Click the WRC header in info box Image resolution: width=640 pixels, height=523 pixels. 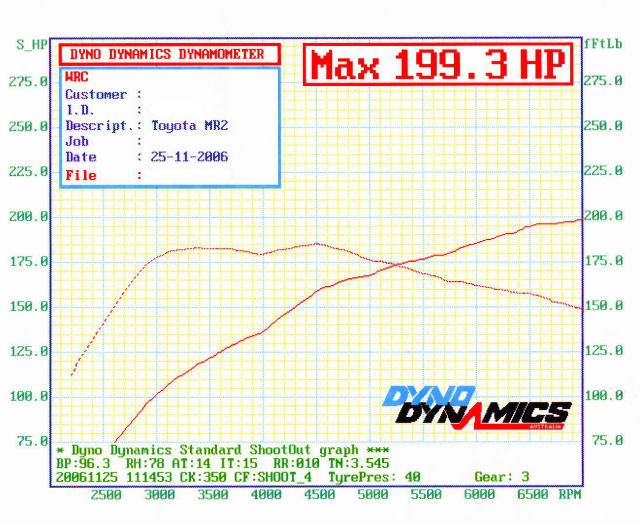pyautogui.click(x=77, y=77)
